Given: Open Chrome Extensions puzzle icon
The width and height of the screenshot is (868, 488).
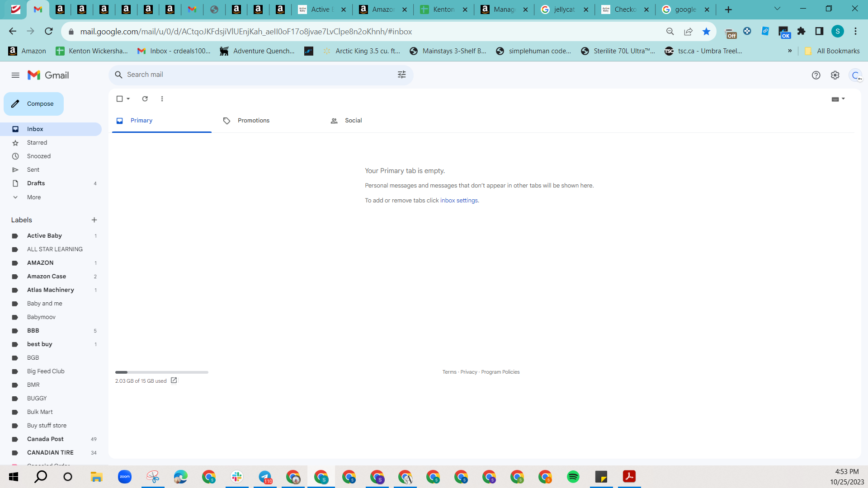Looking at the screenshot, I should (x=802, y=31).
